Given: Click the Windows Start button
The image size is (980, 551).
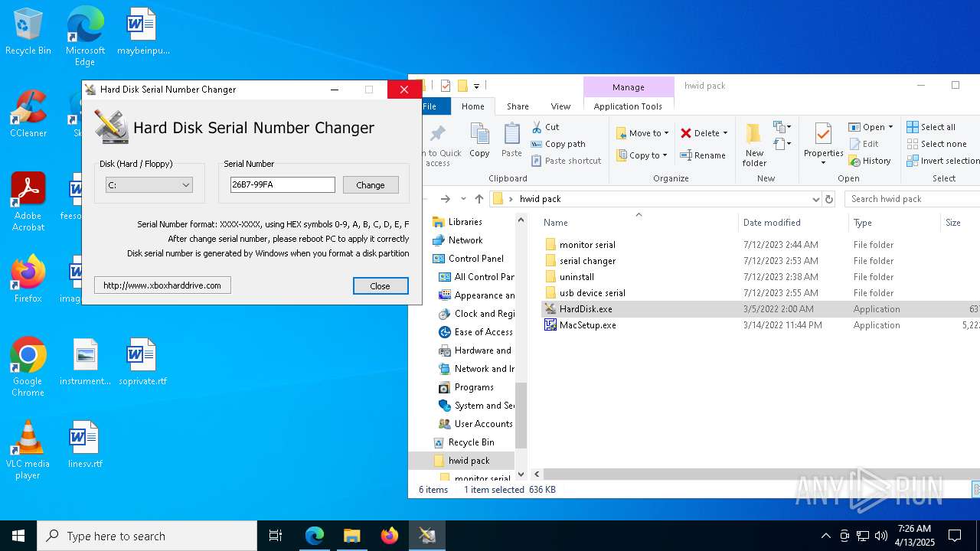Looking at the screenshot, I should (x=18, y=536).
